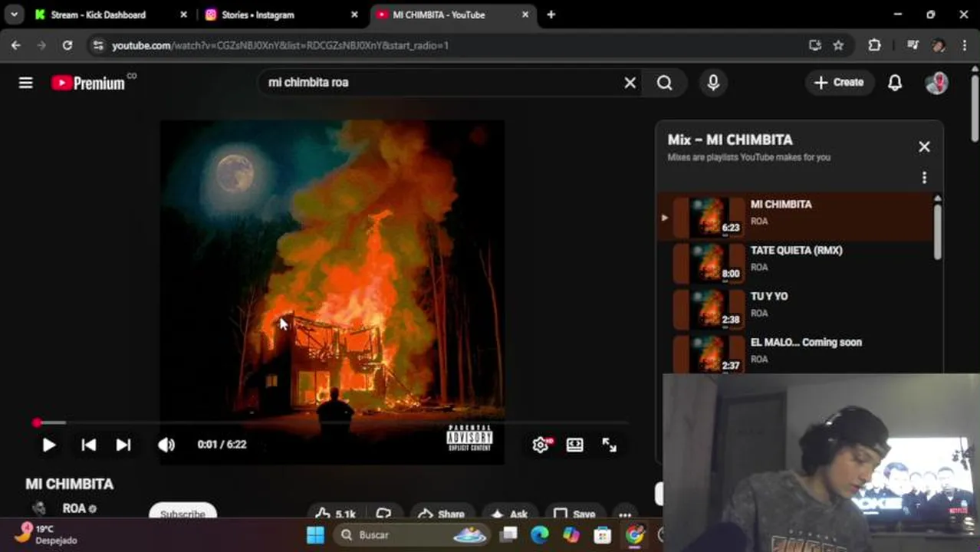Run search with the magnifier button
Image resolution: width=980 pixels, height=552 pixels.
click(665, 83)
